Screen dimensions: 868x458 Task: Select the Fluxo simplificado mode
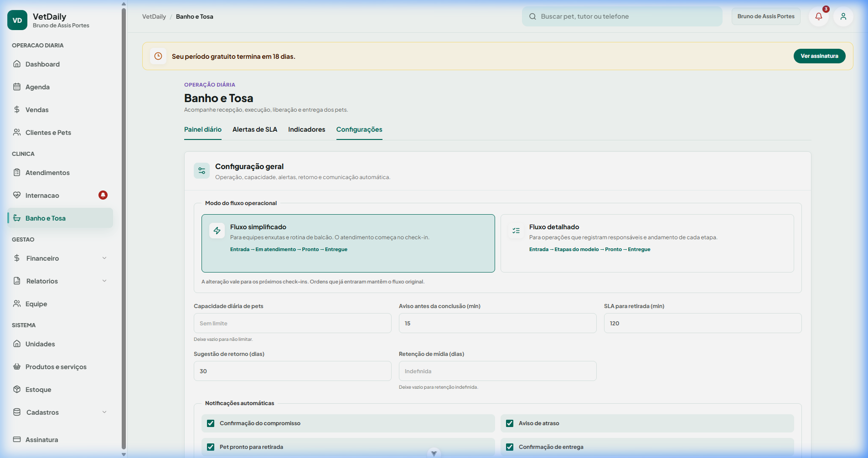[x=348, y=243]
